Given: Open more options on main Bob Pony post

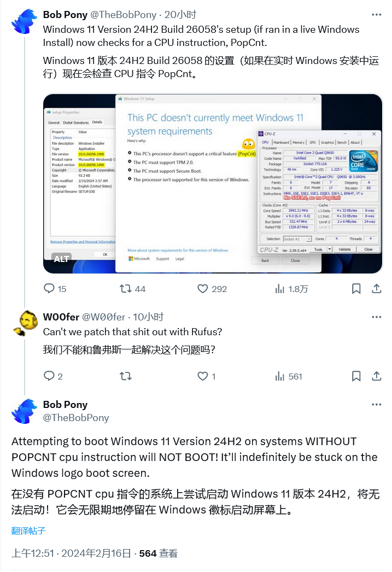Looking at the screenshot, I should coord(377,405).
